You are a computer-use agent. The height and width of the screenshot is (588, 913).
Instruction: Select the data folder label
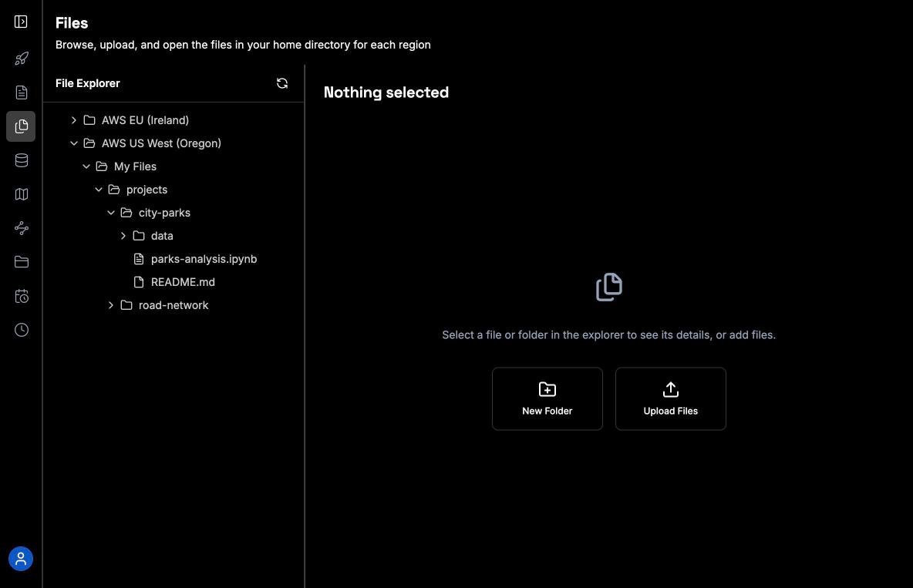click(162, 236)
